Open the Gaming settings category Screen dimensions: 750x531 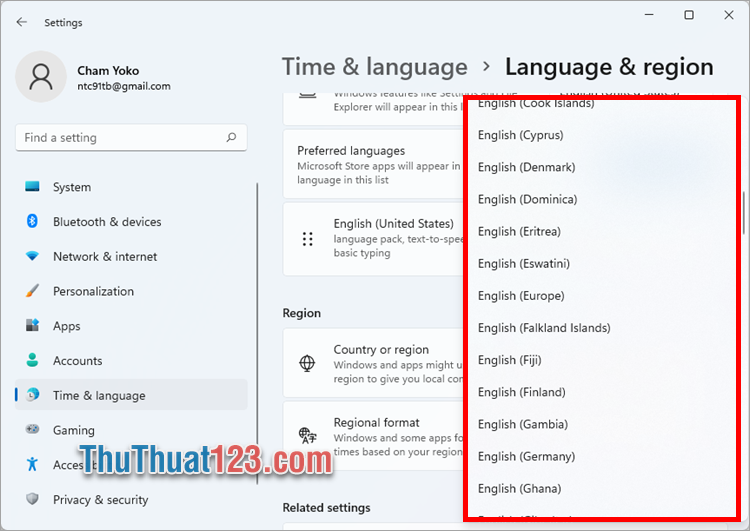tap(74, 430)
